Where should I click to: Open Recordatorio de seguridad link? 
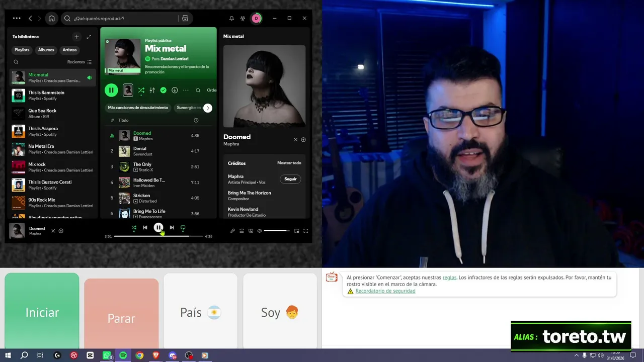coord(385,291)
